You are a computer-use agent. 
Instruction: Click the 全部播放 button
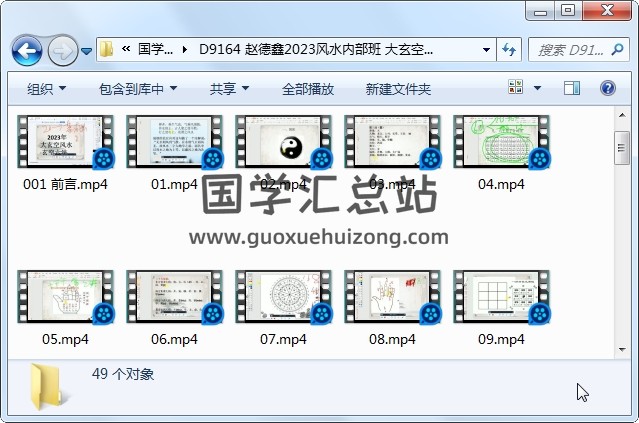(308, 88)
